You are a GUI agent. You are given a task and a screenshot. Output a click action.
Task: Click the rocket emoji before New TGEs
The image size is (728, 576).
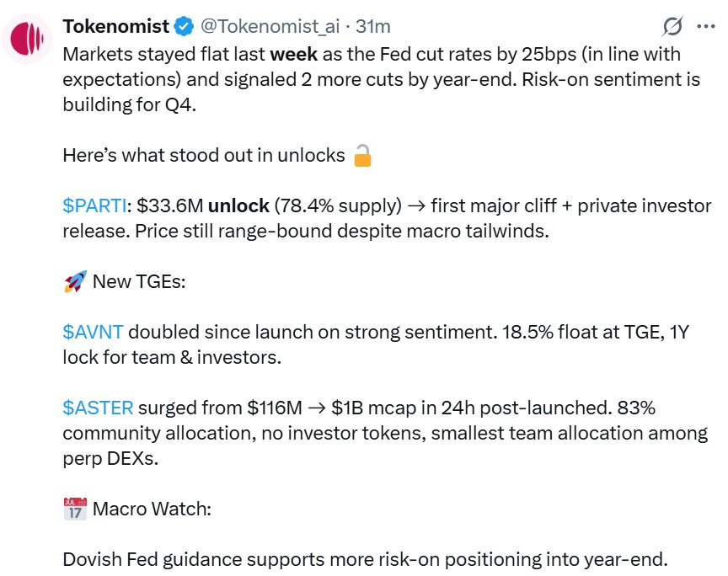(75, 281)
